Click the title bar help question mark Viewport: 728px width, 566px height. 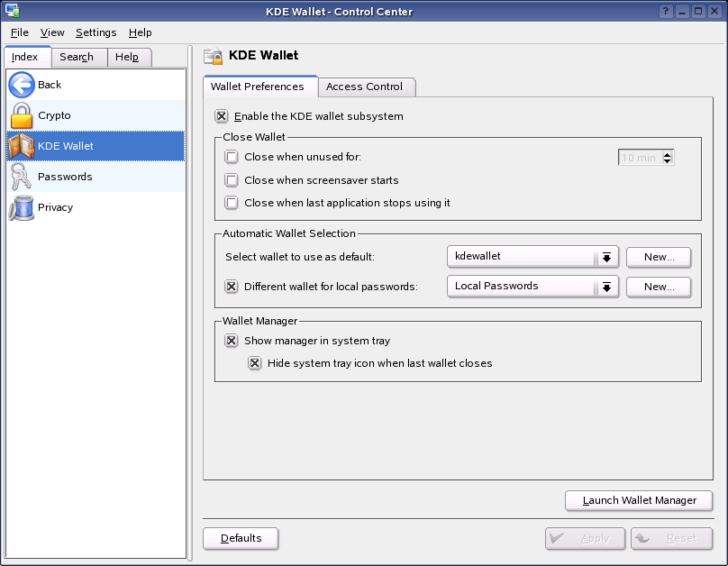tap(666, 11)
